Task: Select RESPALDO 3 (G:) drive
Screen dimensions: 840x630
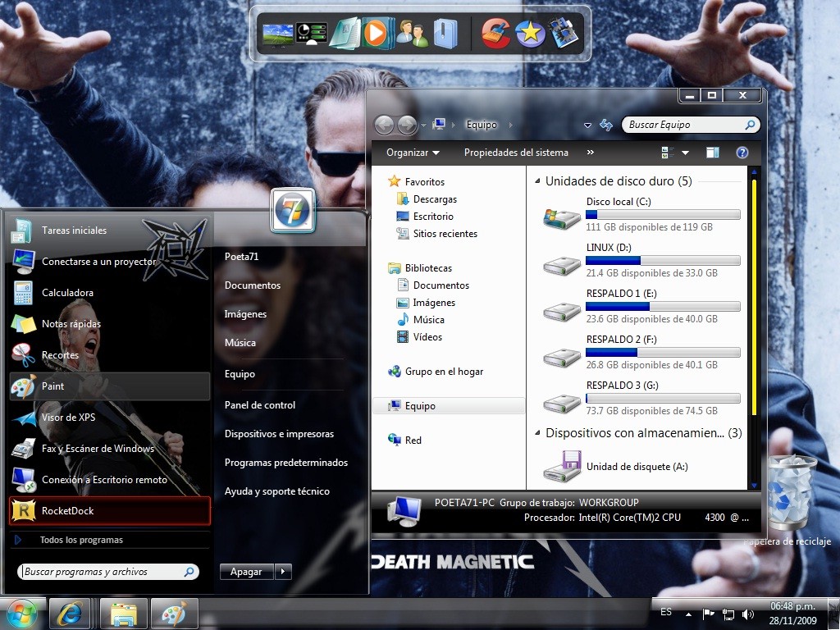Action: click(641, 399)
